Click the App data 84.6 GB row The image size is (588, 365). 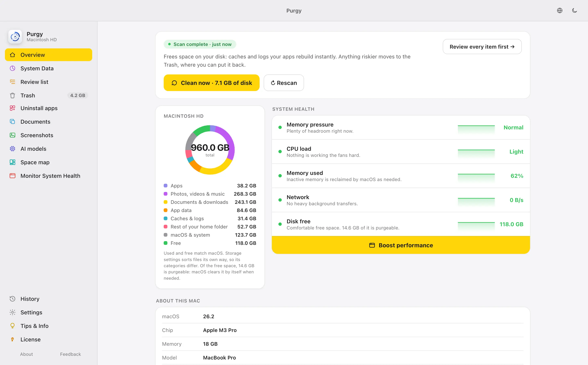coord(210,210)
